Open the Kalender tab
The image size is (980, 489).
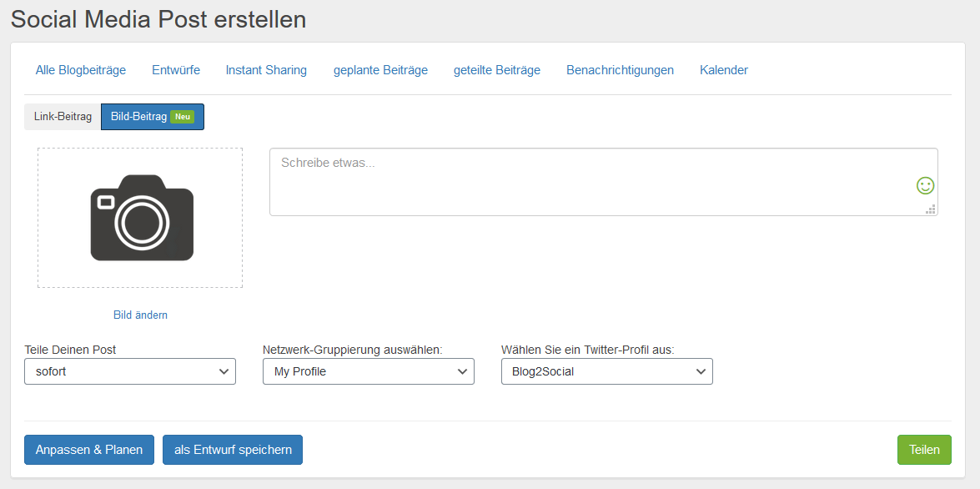point(724,70)
